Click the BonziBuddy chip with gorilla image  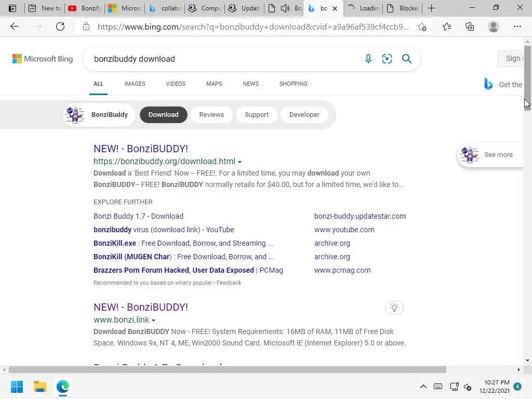coord(99,115)
